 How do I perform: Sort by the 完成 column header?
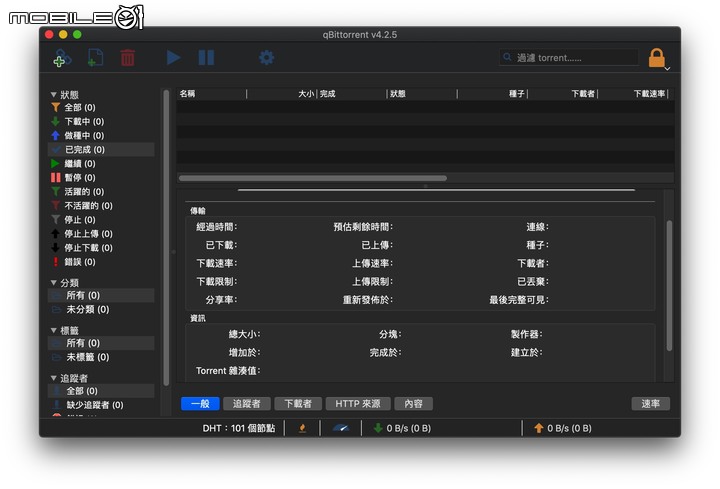(352, 94)
